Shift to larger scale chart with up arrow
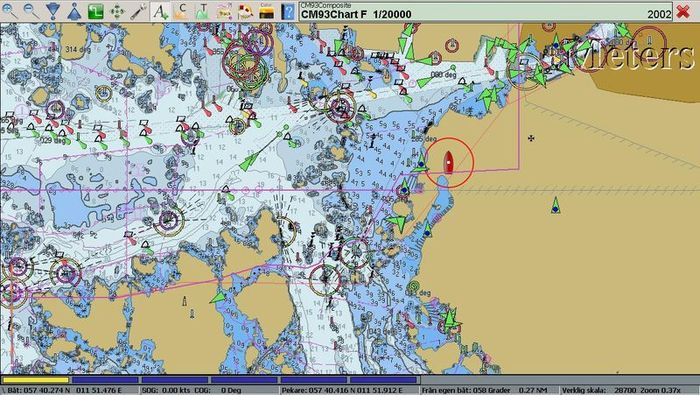Screen dimensions: 700x395 (x=74, y=11)
